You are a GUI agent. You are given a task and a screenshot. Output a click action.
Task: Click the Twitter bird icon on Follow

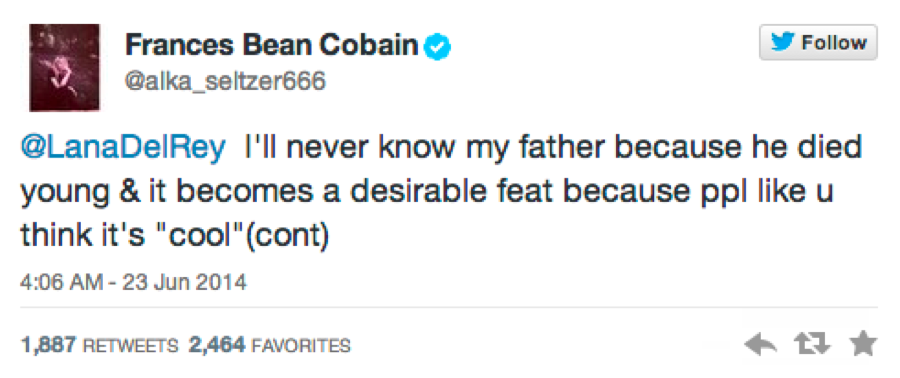point(783,42)
